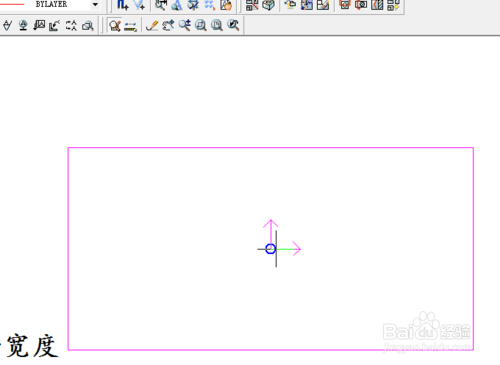Click the page with hand icon
Screen dimensions: 500x365
(226, 5)
